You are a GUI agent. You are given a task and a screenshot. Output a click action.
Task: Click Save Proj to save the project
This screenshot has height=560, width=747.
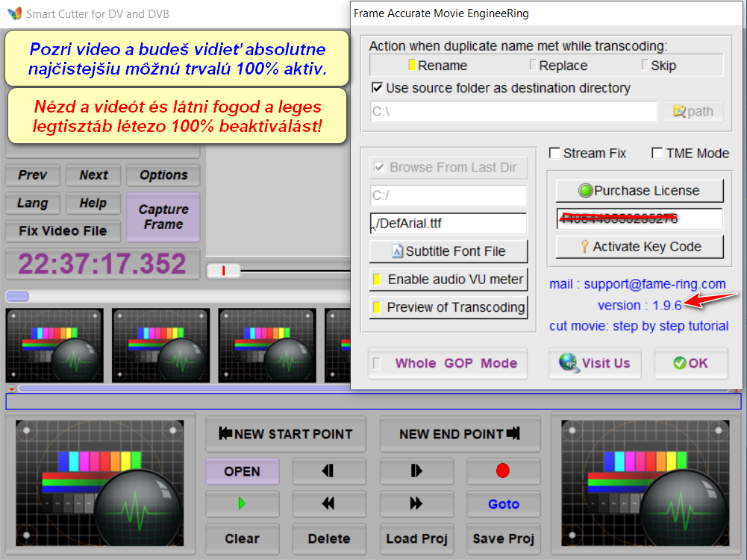[503, 538]
